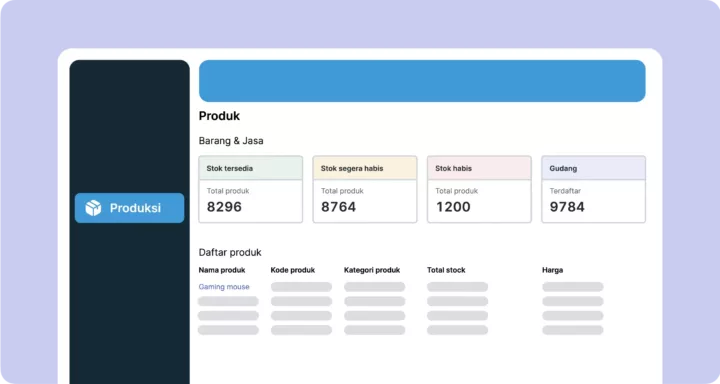The image size is (720, 384).
Task: Click the 8296 total produk value
Action: pyautogui.click(x=224, y=207)
